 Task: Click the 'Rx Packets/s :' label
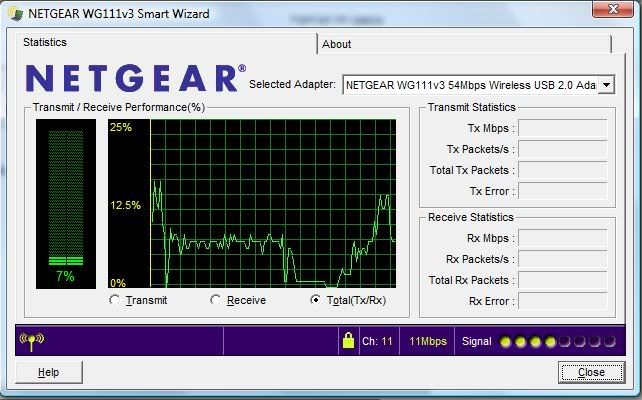click(480, 259)
